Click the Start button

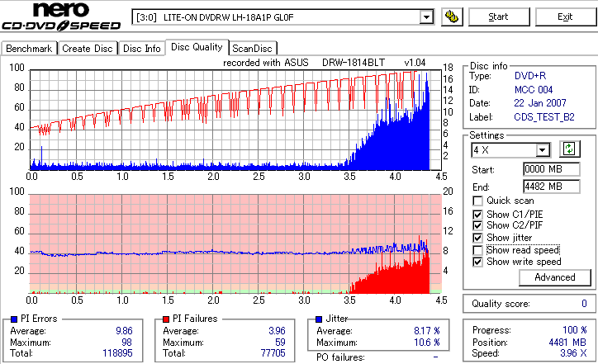(498, 17)
